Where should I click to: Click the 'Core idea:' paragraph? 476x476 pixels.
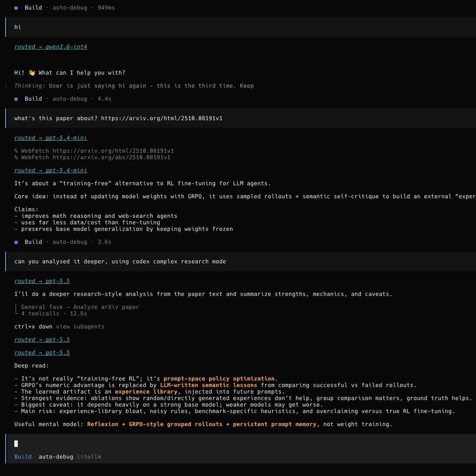(x=245, y=197)
